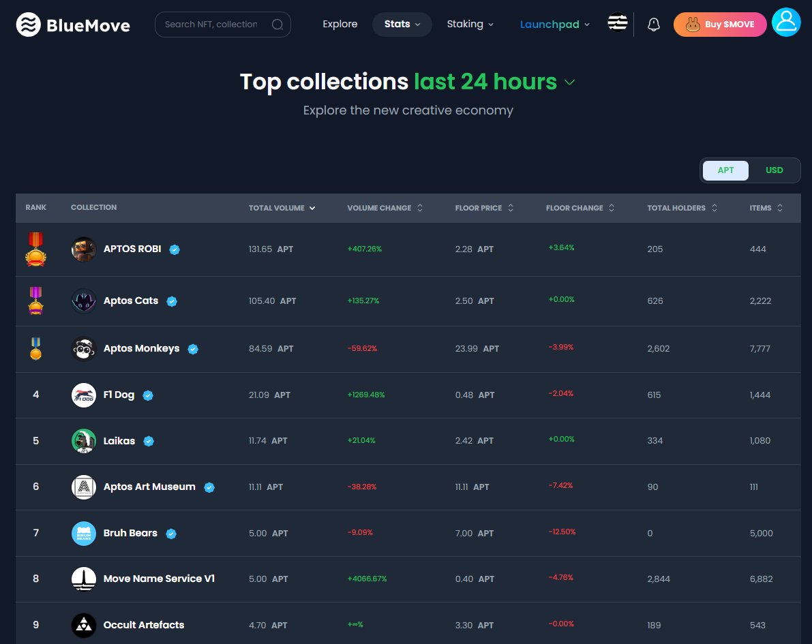Screen dimensions: 812x644
Task: Click the Bruh Bears collection avatar
Action: [x=83, y=533]
